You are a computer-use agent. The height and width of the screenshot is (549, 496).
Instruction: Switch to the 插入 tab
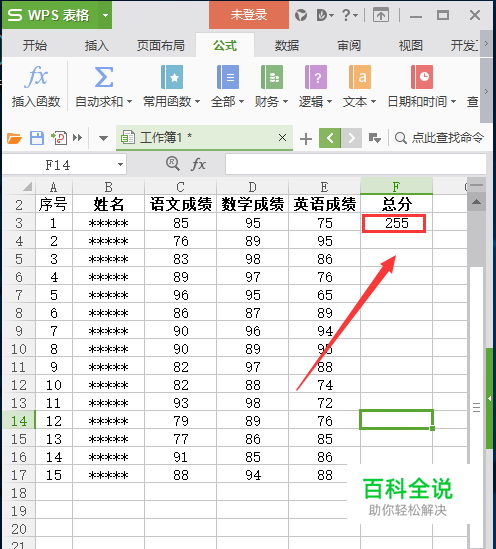point(96,46)
